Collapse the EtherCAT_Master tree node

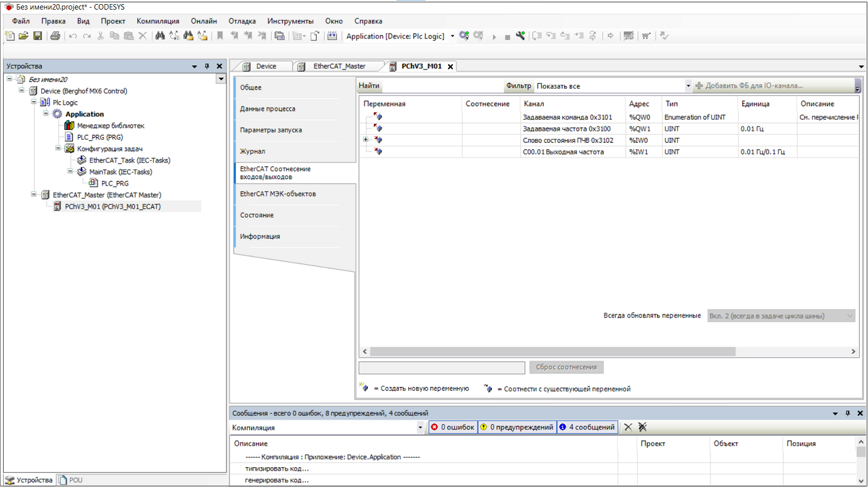pos(34,195)
